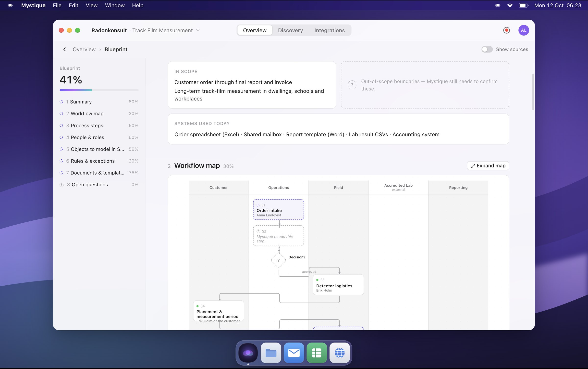Go back with the breadcrumb left arrow
The width and height of the screenshot is (588, 369).
coord(64,49)
